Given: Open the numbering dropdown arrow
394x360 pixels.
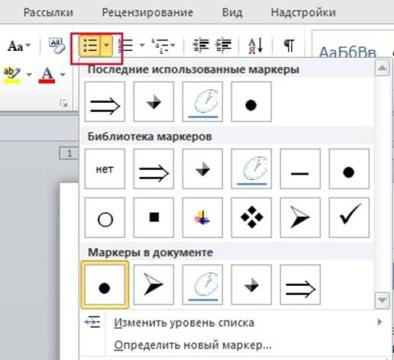Looking at the screenshot, I should click(x=142, y=45).
